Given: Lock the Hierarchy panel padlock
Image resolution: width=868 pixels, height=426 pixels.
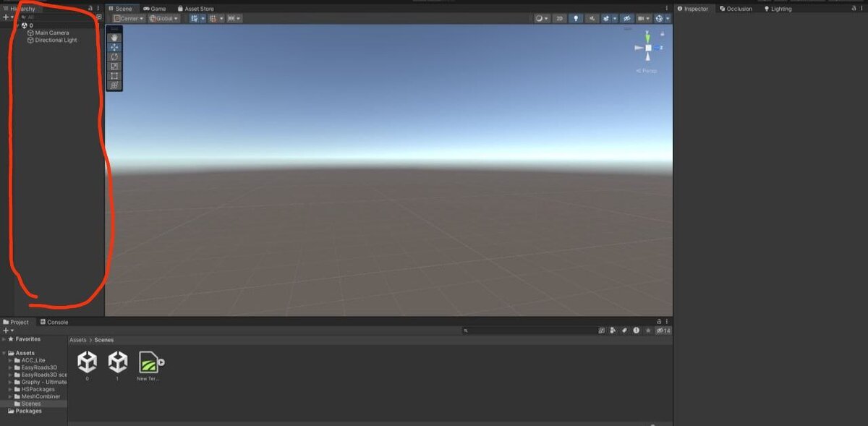Looking at the screenshot, I should tap(90, 8).
